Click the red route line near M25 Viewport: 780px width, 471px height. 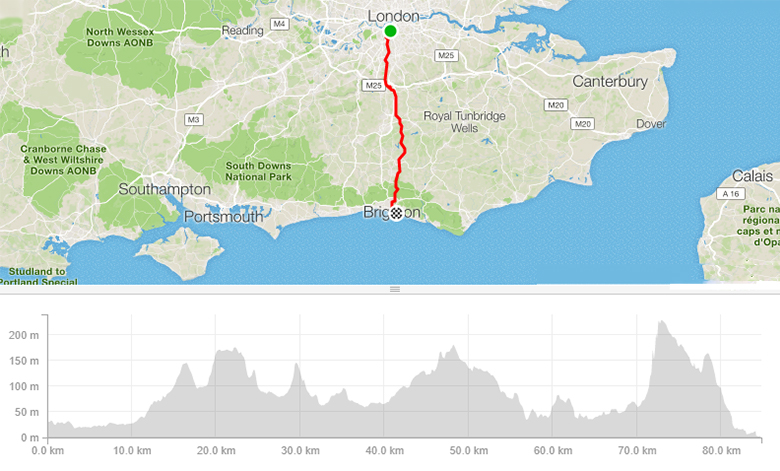(x=390, y=89)
